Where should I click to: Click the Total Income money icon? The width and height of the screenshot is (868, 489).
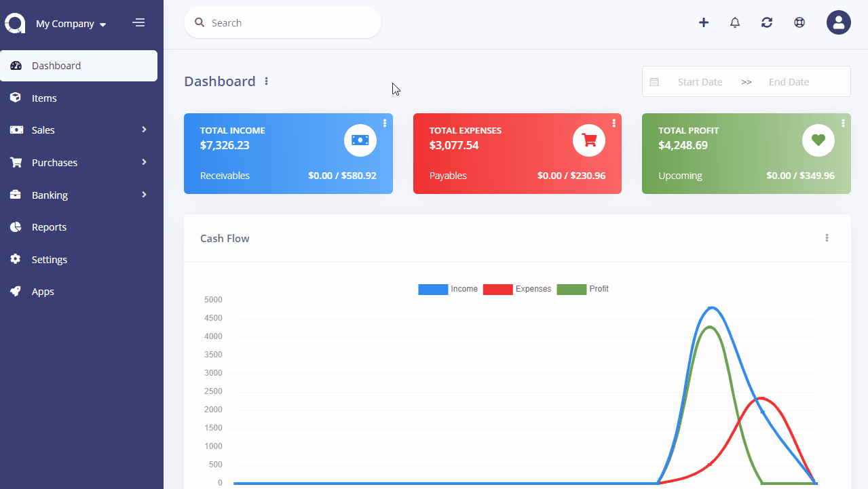coord(360,140)
